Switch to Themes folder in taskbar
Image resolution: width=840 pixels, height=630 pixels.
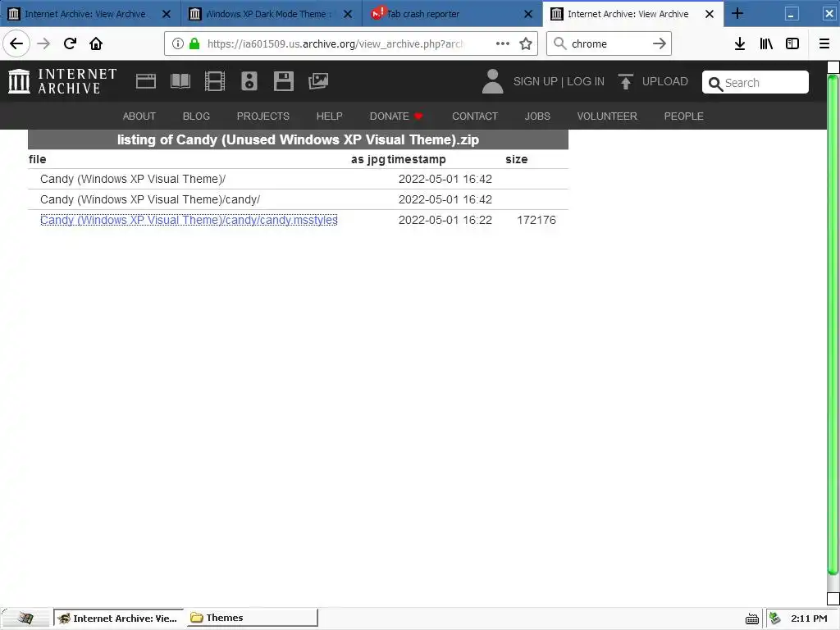252,619
